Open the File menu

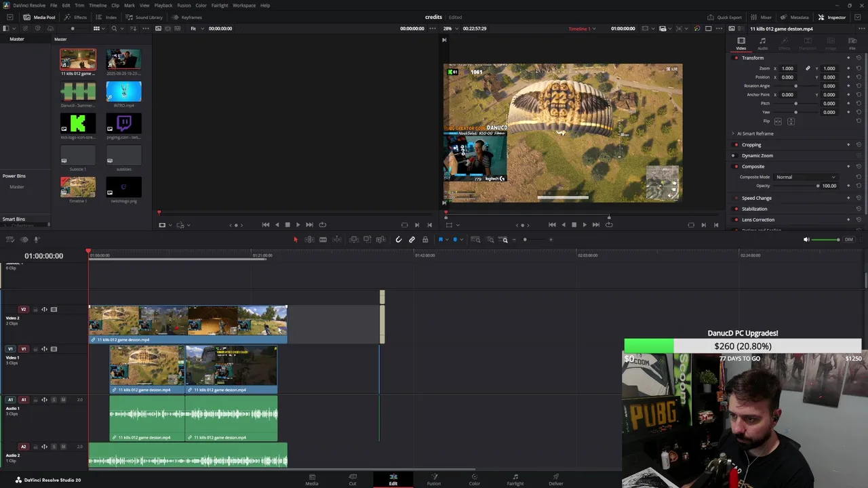click(54, 5)
